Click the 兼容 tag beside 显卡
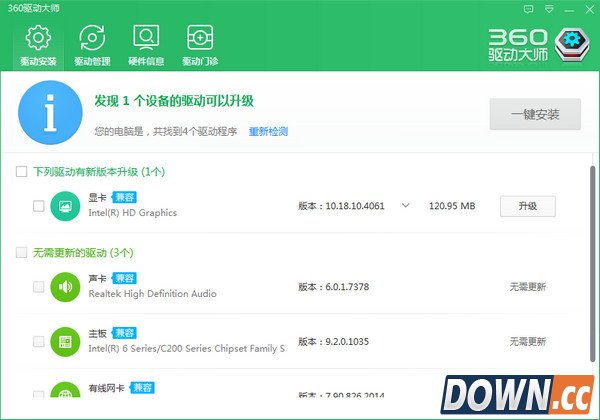The width and height of the screenshot is (600, 420). pos(124,197)
